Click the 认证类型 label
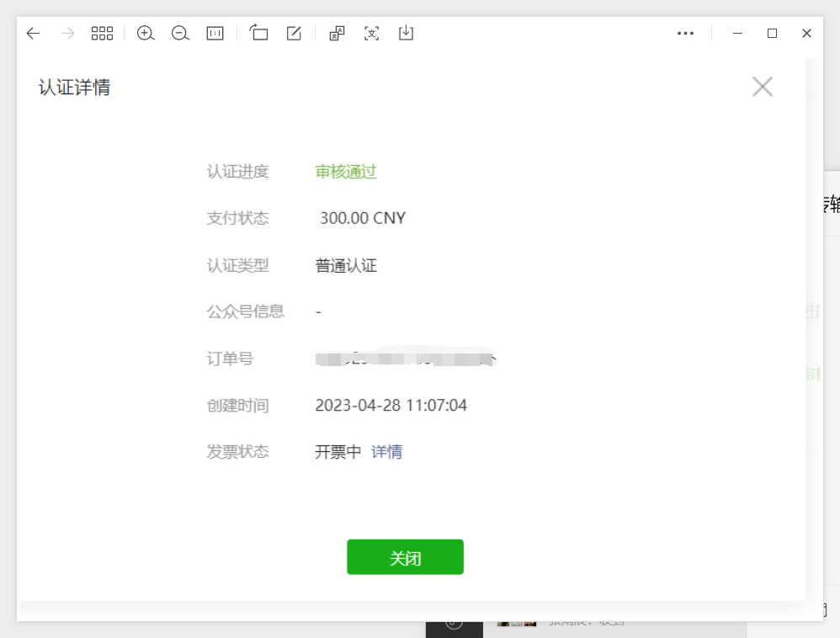The height and width of the screenshot is (638, 840). coord(238,265)
